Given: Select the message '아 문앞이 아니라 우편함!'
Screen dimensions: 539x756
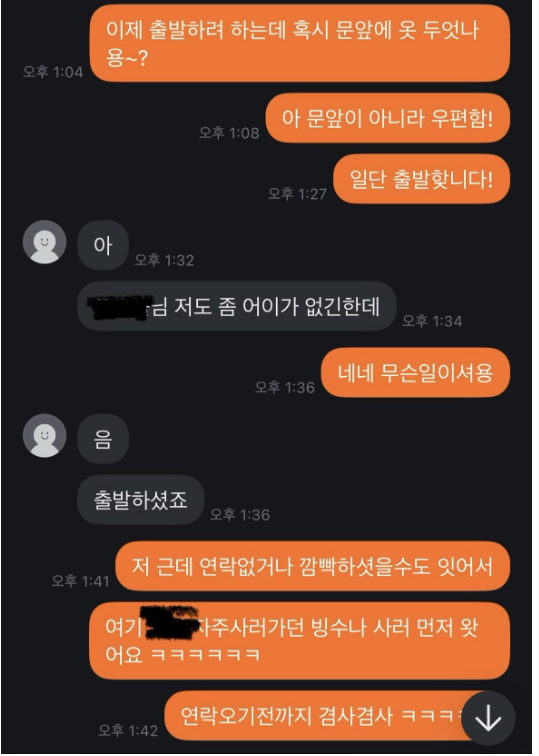Looking at the screenshot, I should click(388, 118).
